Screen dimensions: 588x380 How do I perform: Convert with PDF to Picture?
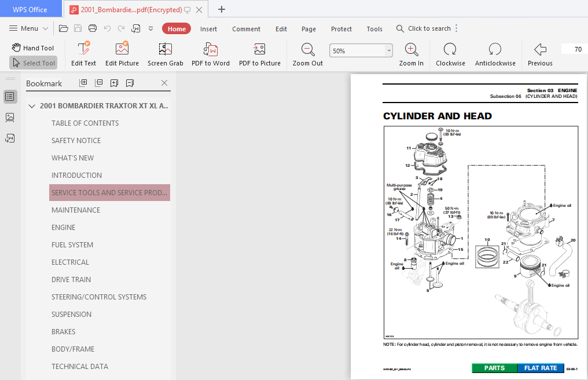(260, 54)
